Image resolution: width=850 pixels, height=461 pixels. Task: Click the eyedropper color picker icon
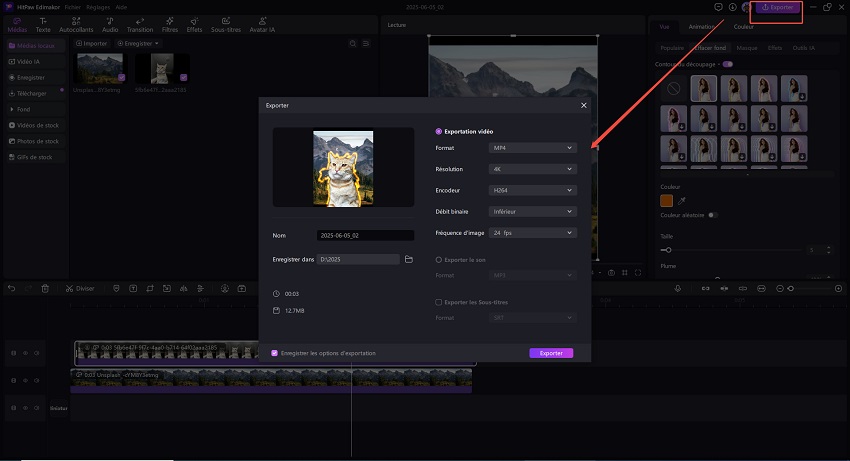pyautogui.click(x=682, y=201)
